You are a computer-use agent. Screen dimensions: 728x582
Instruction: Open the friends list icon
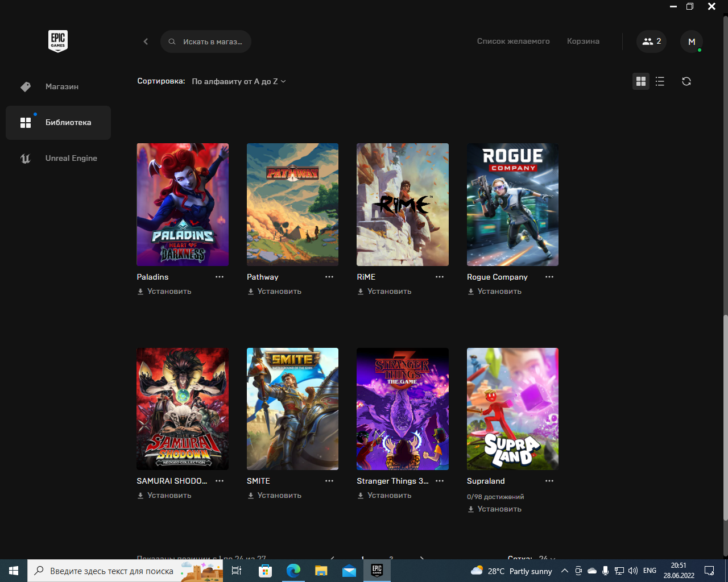click(651, 41)
